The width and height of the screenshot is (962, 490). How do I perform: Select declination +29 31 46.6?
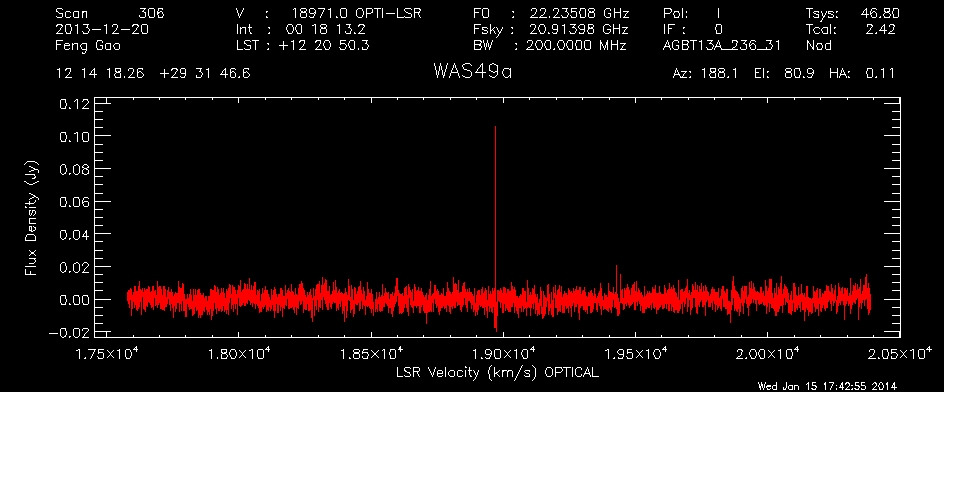coord(205,74)
